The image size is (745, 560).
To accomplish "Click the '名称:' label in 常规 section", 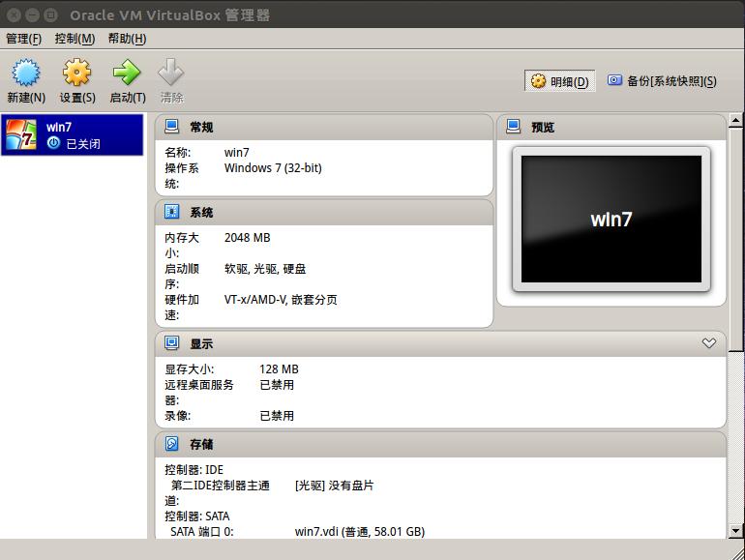I will point(178,153).
